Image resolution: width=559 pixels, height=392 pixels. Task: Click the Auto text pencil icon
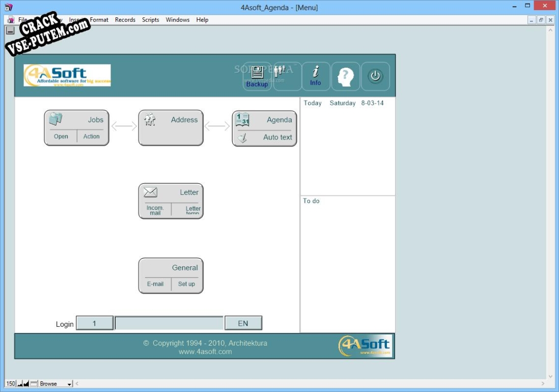click(243, 137)
